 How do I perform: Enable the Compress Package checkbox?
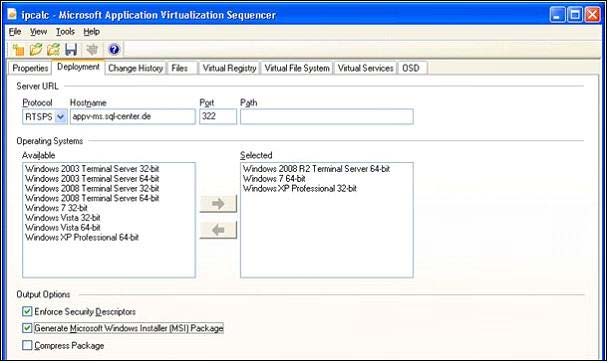(27, 345)
